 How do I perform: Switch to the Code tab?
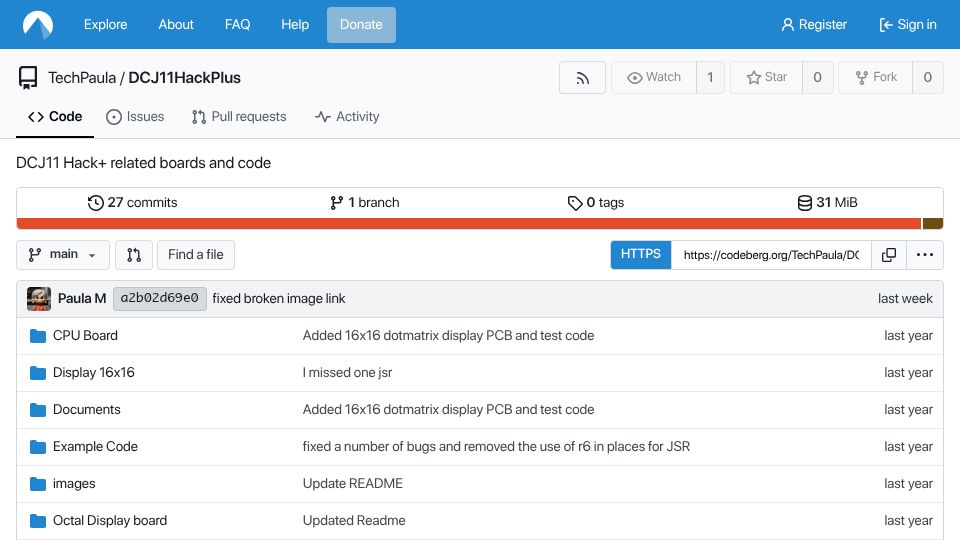pos(55,116)
